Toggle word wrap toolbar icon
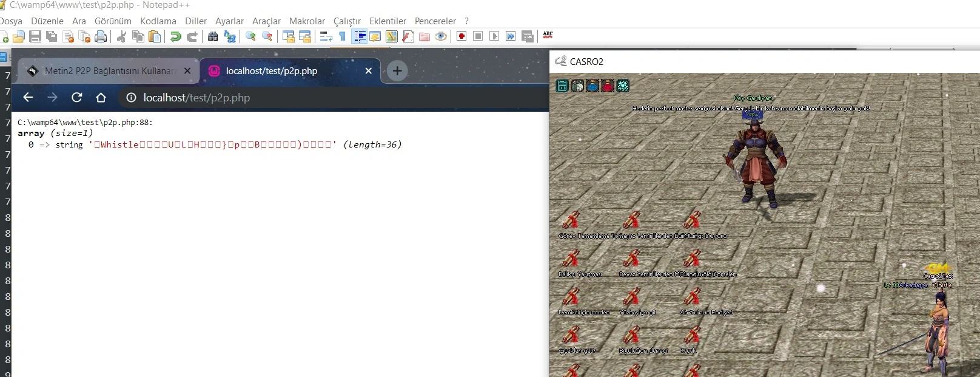The image size is (980, 377). point(326,36)
